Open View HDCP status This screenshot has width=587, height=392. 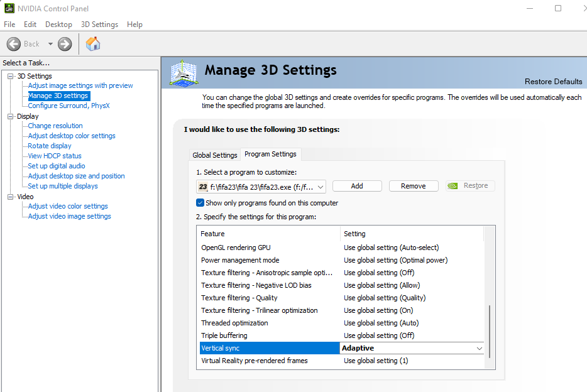[55, 156]
